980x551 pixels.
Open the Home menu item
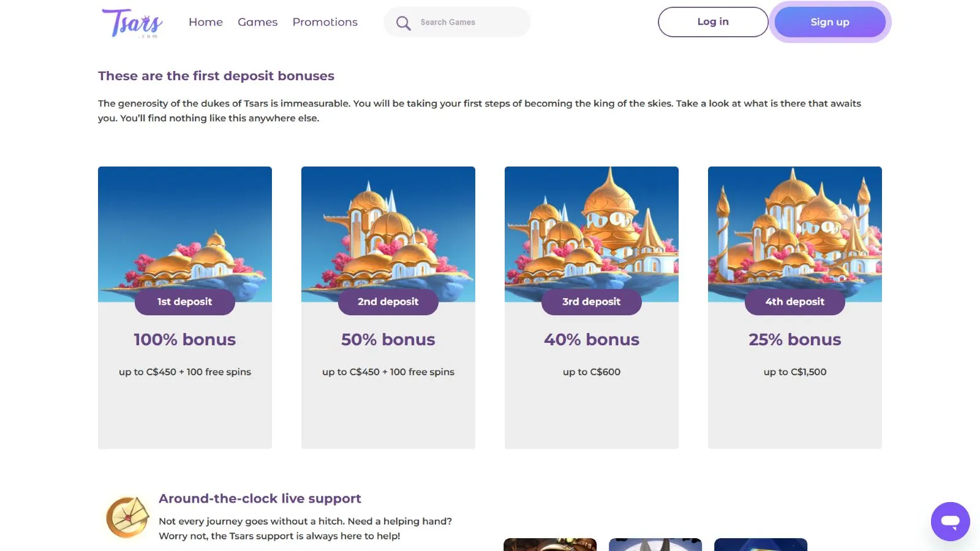point(206,22)
